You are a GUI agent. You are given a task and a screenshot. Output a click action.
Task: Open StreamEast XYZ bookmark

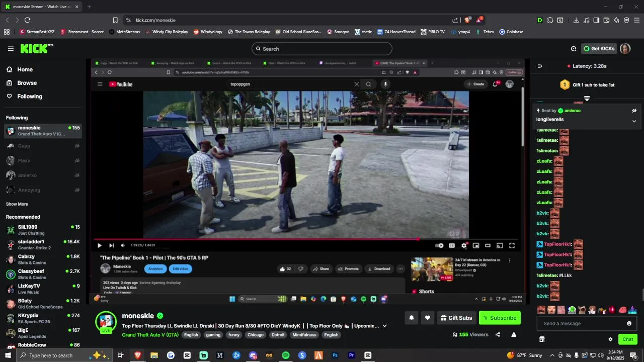[x=37, y=32]
